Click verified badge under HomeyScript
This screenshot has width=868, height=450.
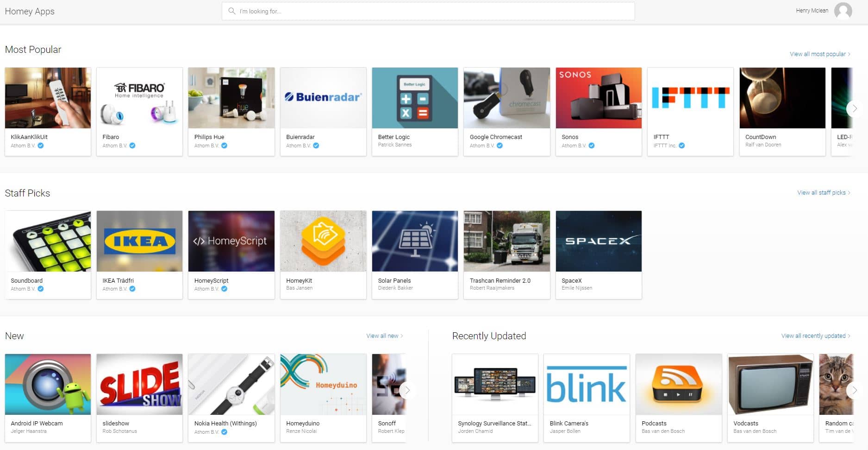(x=224, y=289)
